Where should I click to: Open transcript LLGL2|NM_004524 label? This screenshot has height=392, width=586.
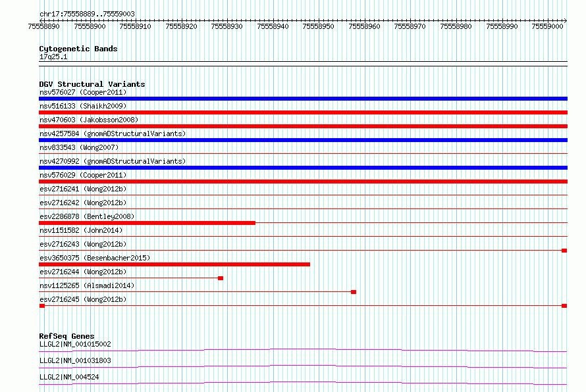[69, 377]
